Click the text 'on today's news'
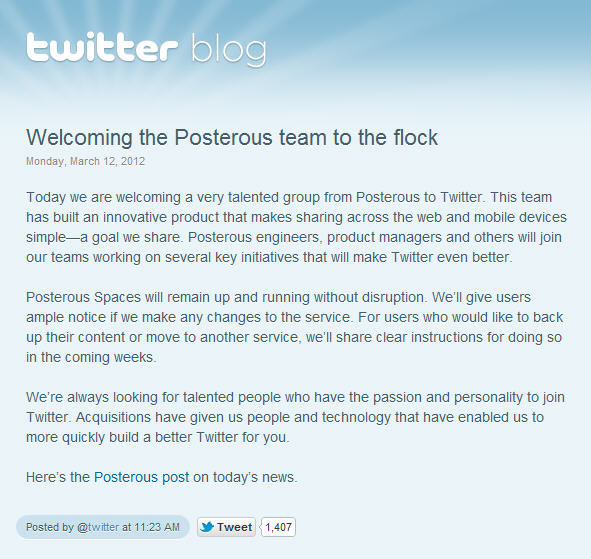591x559 pixels. coord(245,477)
